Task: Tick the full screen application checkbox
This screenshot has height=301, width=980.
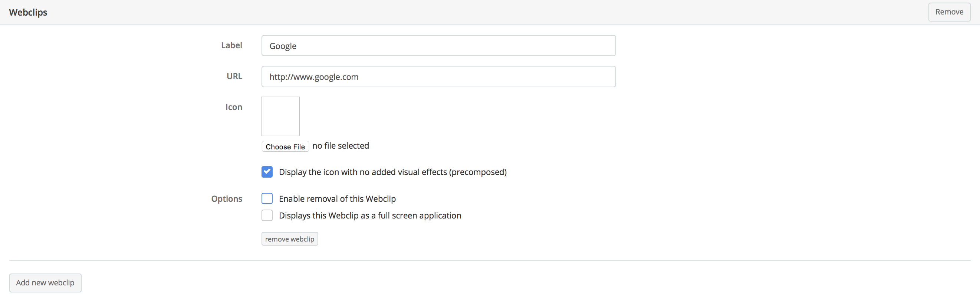Action: [x=267, y=216]
